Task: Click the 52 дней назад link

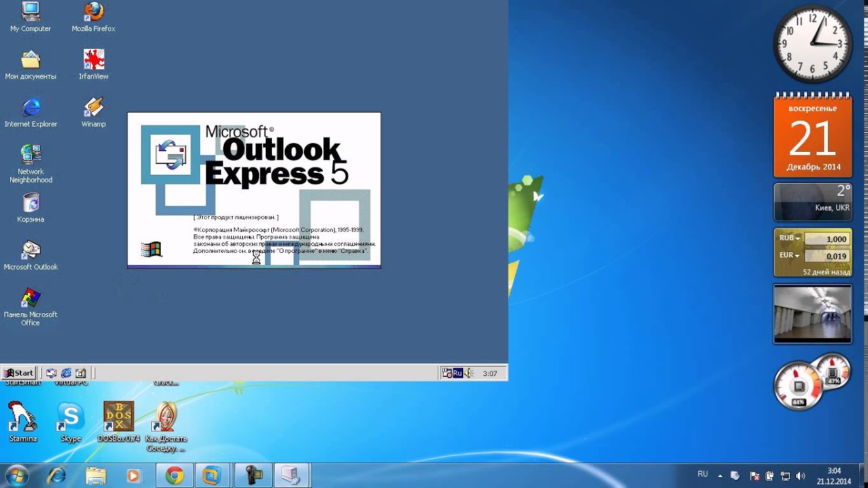Action: pyautogui.click(x=826, y=272)
